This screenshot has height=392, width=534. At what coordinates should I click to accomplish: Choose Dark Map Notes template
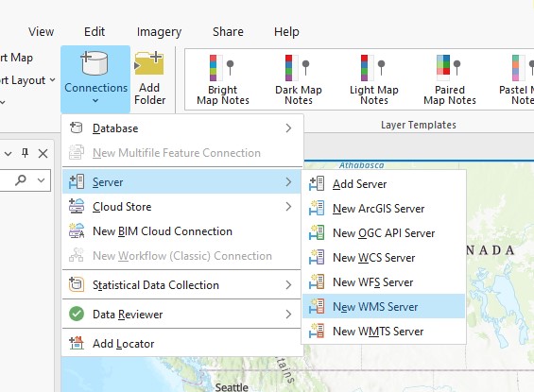click(x=299, y=79)
